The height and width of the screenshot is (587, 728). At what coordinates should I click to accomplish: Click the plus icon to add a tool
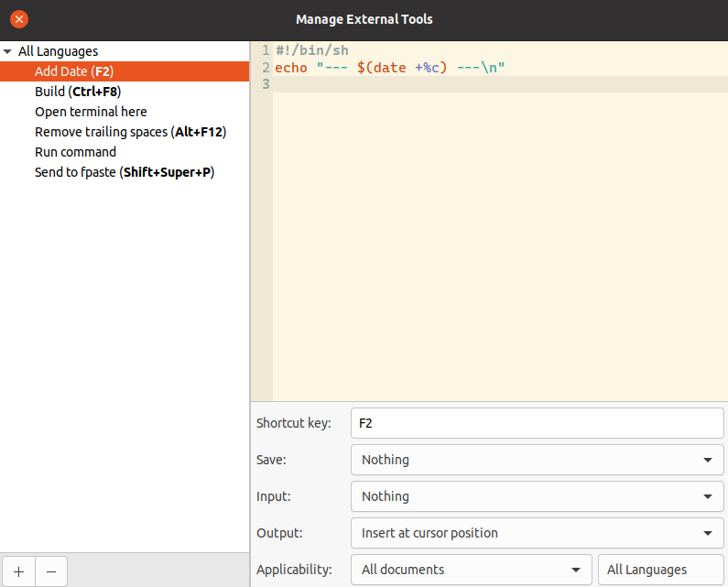[x=18, y=571]
